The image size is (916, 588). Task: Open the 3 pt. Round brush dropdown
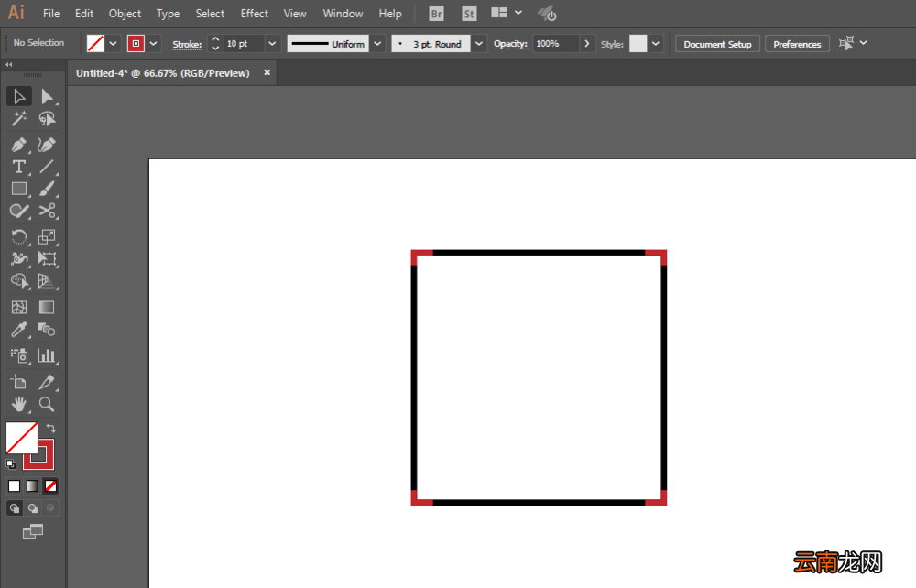(478, 44)
